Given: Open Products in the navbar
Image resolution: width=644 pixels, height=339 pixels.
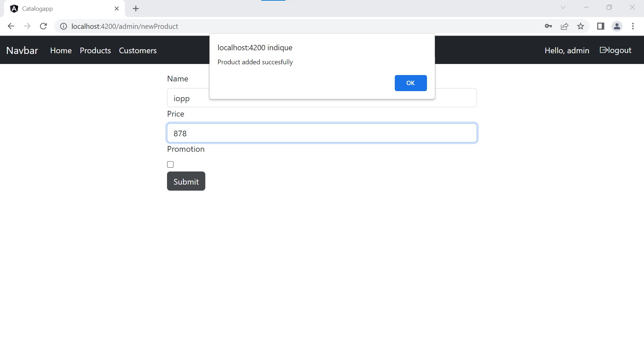Looking at the screenshot, I should pos(95,51).
